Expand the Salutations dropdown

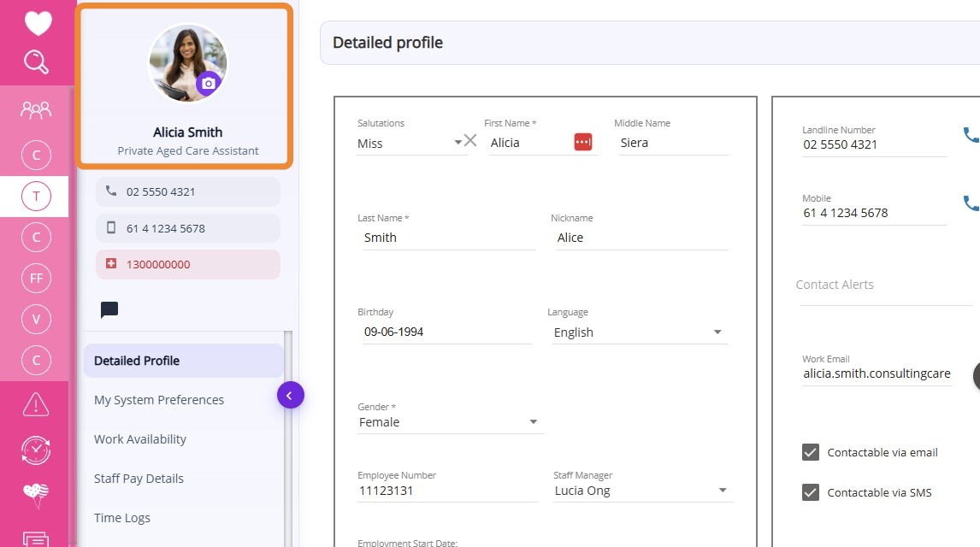pos(458,143)
